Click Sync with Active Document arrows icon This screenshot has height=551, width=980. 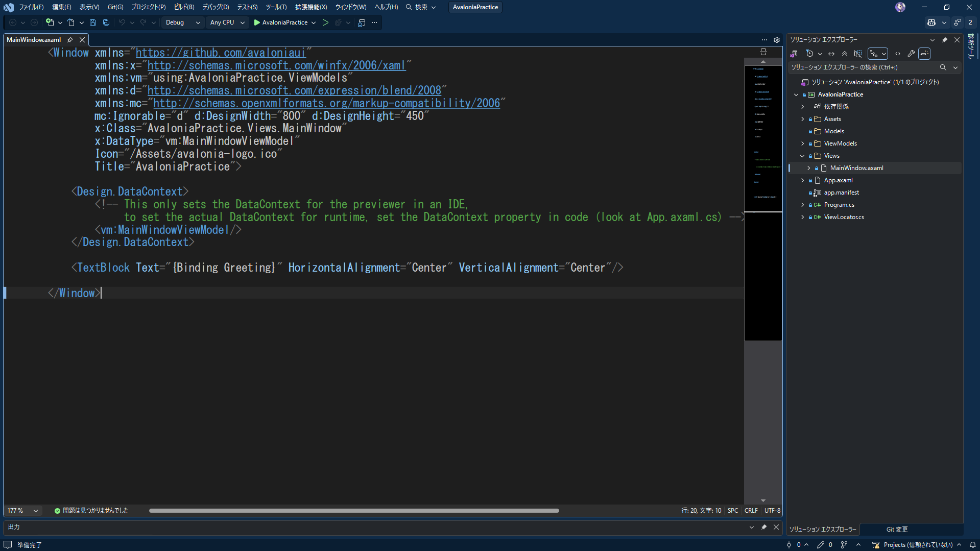pyautogui.click(x=831, y=54)
